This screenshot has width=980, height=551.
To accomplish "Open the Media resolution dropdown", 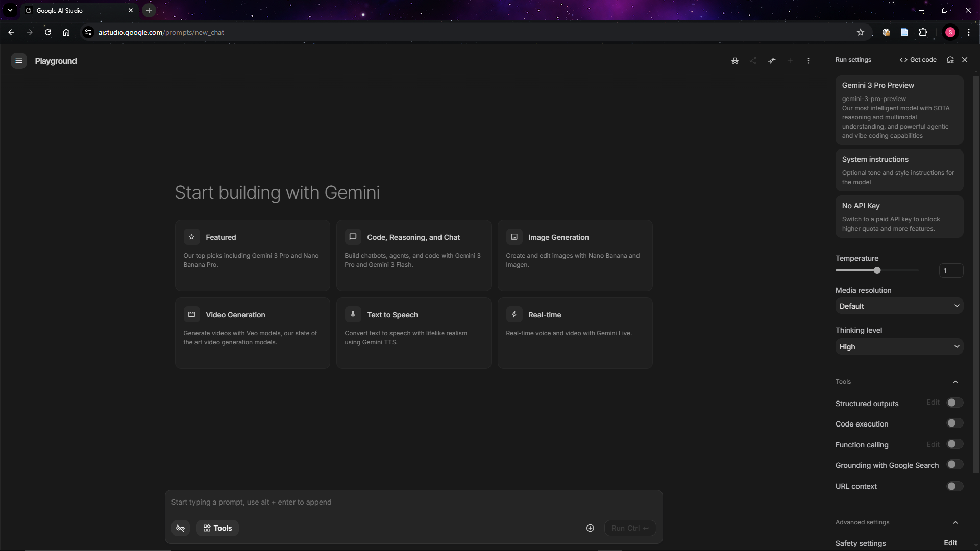I will click(x=899, y=306).
